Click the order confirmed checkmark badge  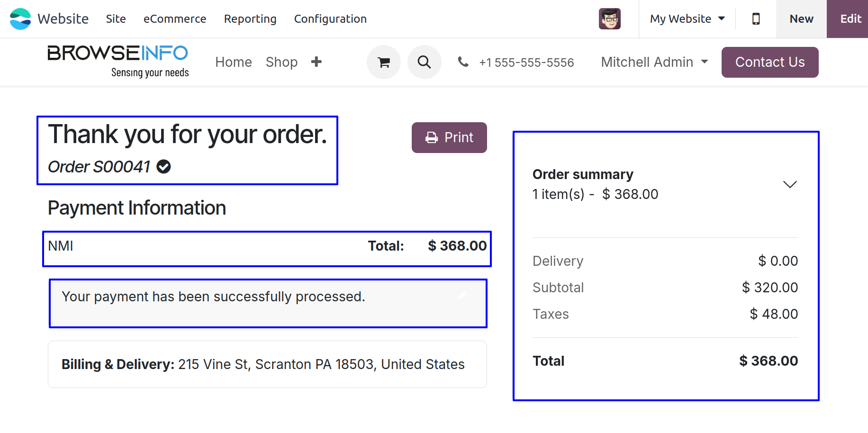pos(163,167)
